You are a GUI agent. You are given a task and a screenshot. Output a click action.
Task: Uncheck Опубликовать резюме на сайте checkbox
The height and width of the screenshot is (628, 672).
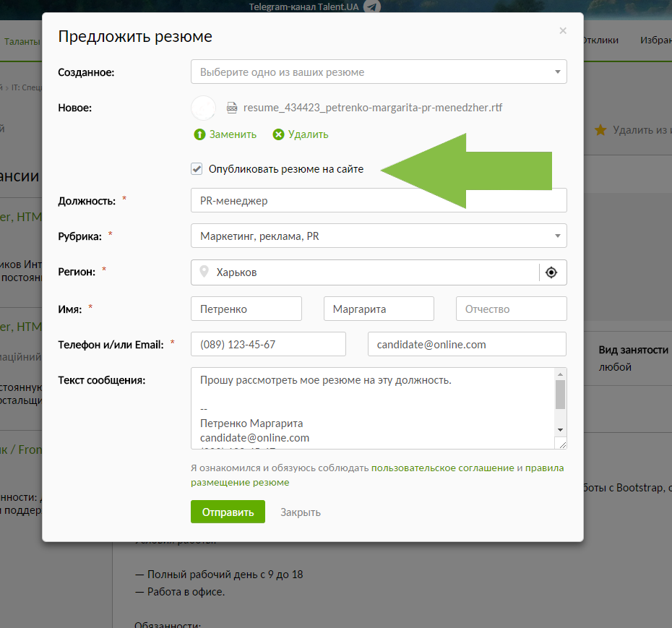coord(197,169)
